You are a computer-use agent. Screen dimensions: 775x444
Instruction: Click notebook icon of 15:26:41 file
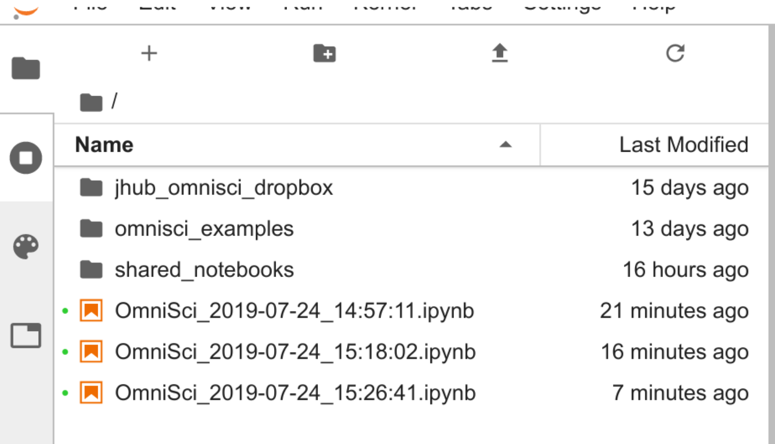click(91, 392)
